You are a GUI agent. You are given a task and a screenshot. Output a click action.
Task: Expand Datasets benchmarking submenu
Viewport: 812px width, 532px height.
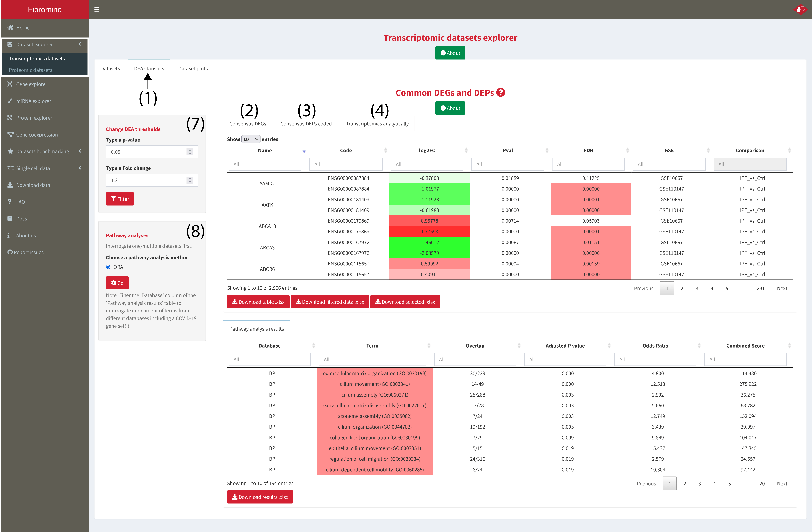[80, 151]
